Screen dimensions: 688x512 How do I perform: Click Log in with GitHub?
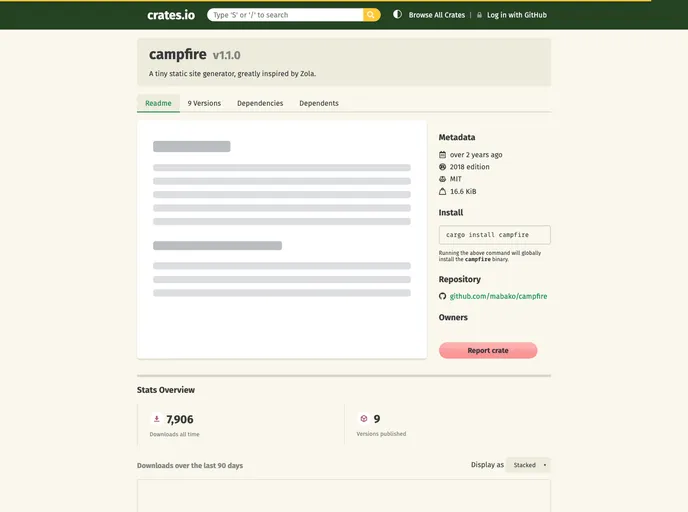tap(517, 15)
